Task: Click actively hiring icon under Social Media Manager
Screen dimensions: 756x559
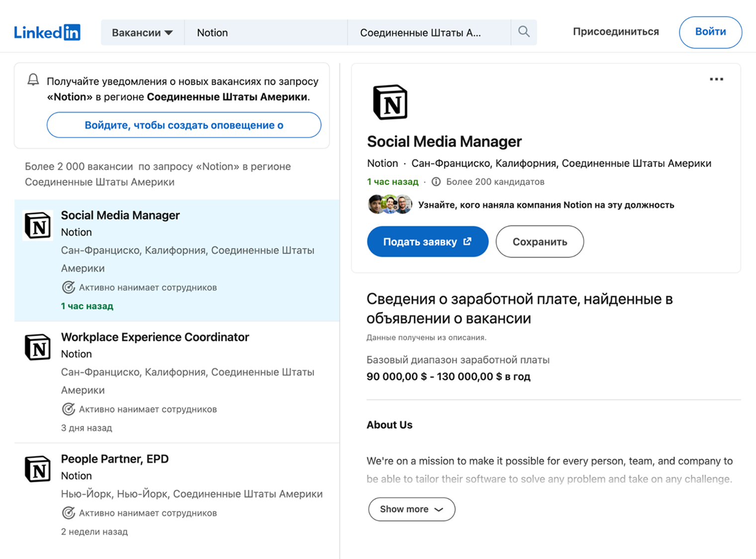Action: pos(68,287)
